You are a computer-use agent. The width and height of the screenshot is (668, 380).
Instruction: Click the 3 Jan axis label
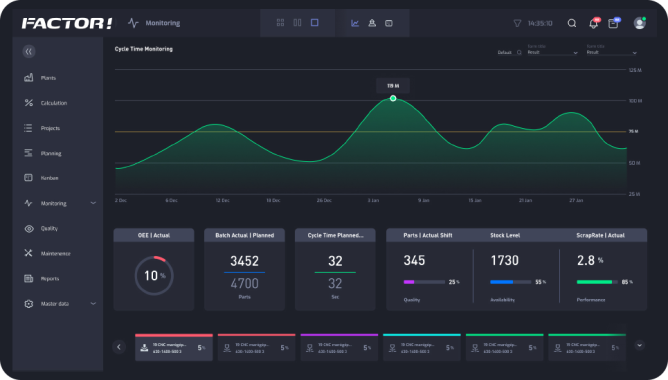(373, 200)
